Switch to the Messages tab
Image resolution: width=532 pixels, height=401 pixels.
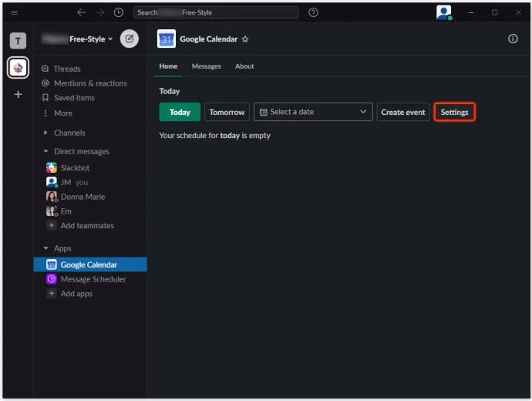click(207, 66)
